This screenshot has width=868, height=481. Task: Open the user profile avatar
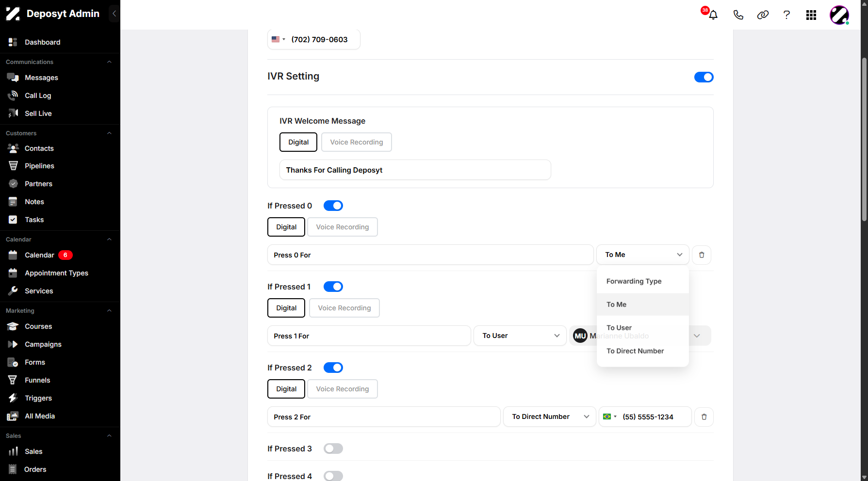[839, 15]
